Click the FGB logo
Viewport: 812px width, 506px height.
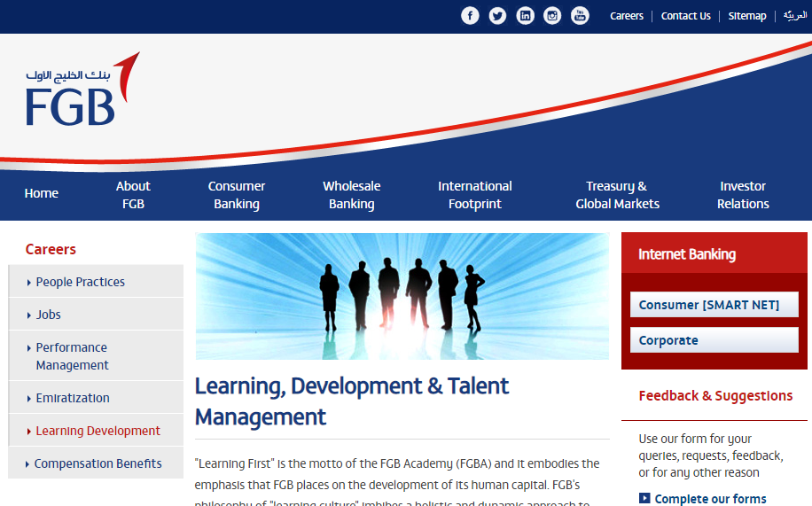[82, 90]
